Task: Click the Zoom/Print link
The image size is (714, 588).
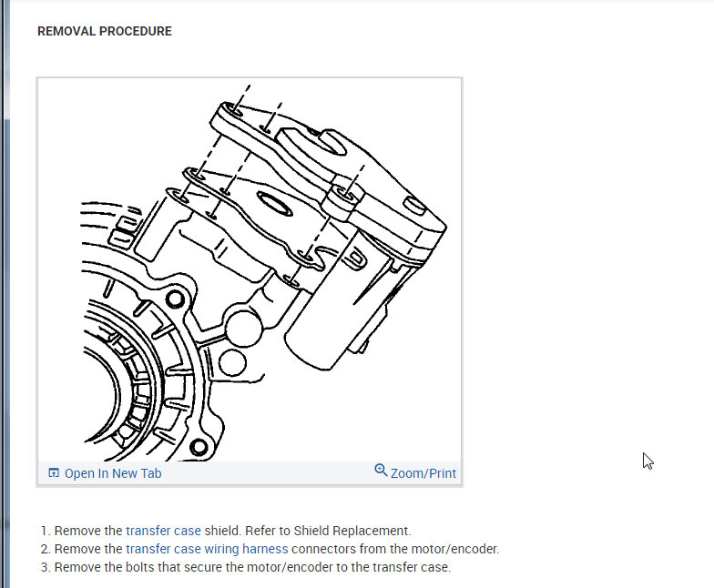Action: (x=423, y=473)
